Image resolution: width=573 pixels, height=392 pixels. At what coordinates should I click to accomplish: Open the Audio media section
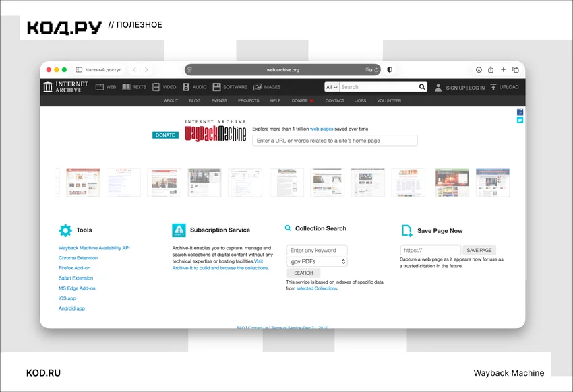pos(194,87)
